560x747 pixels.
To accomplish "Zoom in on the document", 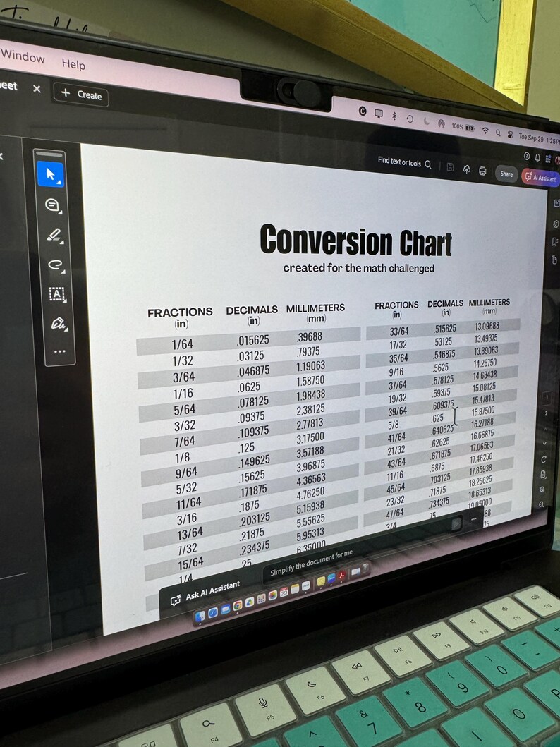I will pyautogui.click(x=542, y=490).
